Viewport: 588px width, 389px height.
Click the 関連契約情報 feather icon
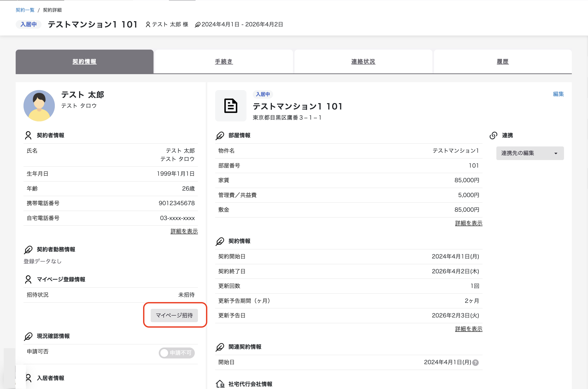pos(220,347)
